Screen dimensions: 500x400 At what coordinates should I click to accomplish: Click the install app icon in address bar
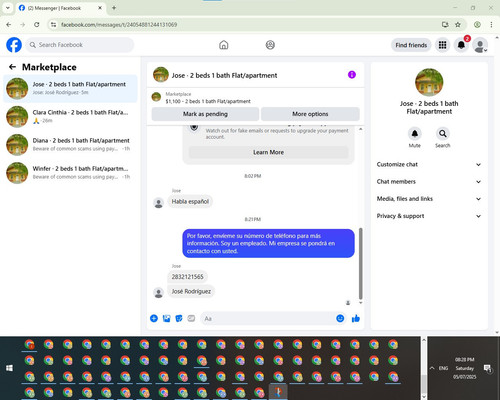pos(445,24)
